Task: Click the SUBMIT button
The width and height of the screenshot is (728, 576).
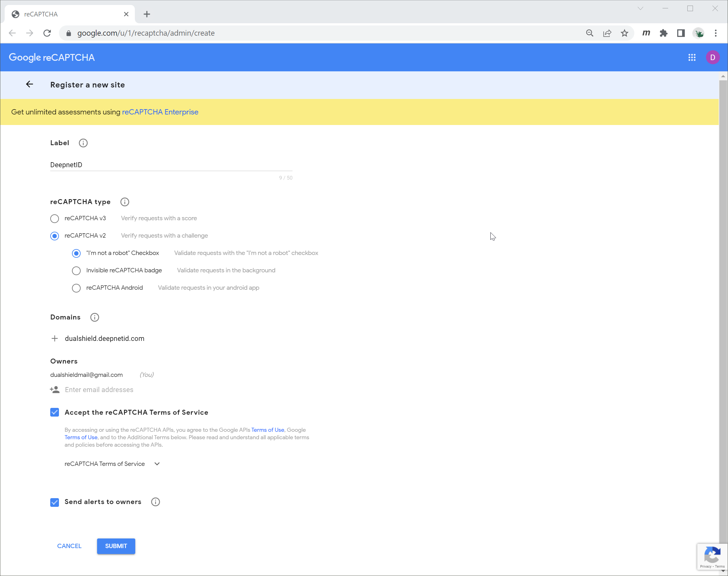Action: (116, 546)
